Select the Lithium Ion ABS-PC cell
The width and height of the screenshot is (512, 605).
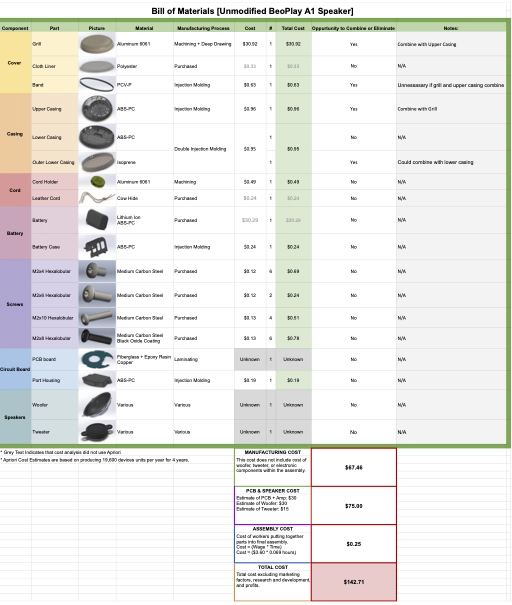[x=144, y=220]
